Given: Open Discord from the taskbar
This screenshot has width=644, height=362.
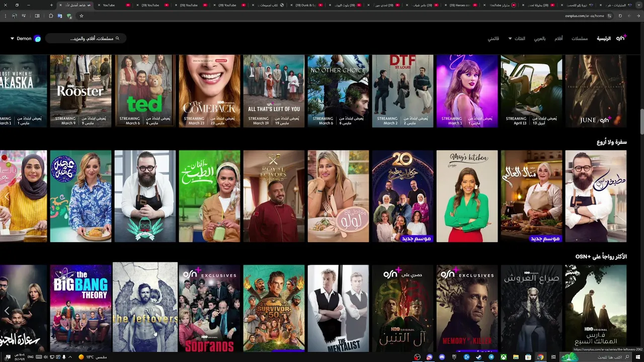Looking at the screenshot, I should click(x=442, y=357).
